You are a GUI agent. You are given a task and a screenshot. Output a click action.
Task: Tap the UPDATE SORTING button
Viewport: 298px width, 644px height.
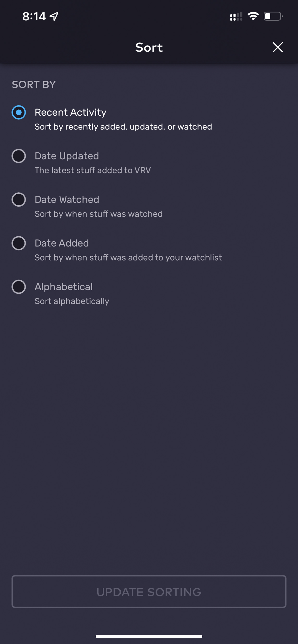[149, 592]
